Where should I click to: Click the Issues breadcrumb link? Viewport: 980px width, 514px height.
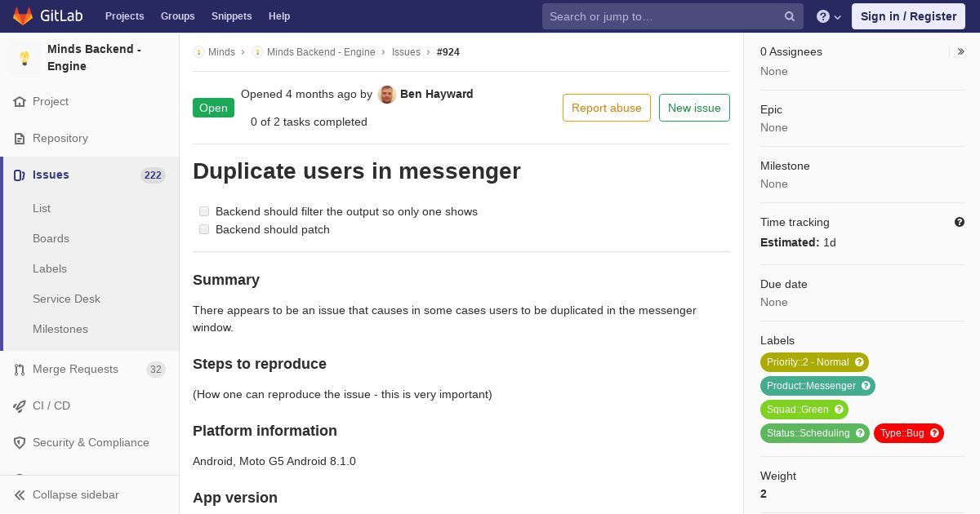point(406,52)
